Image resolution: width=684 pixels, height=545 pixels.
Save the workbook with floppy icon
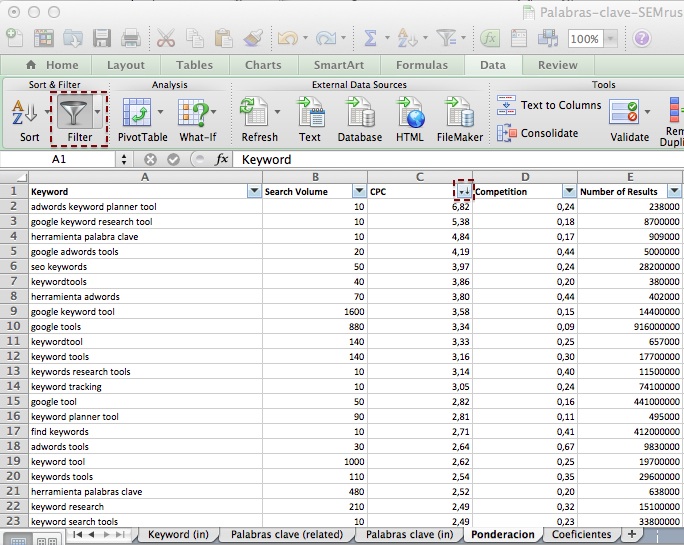pos(102,38)
